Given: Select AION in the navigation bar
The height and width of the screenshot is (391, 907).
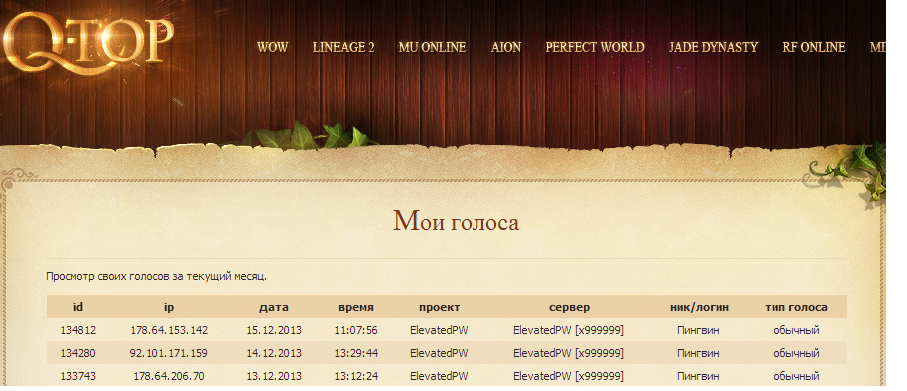Looking at the screenshot, I should pyautogui.click(x=506, y=47).
